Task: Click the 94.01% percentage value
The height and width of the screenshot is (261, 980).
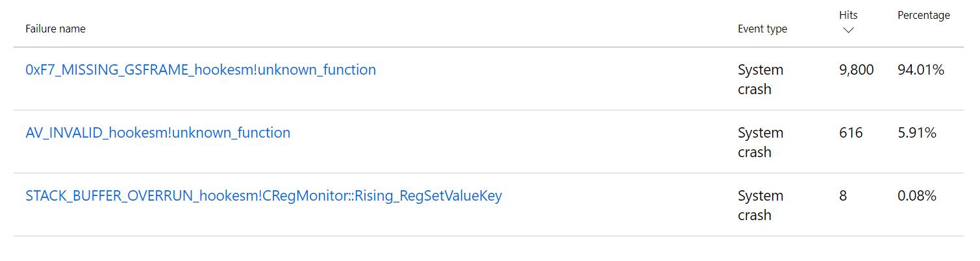Action: pyautogui.click(x=920, y=69)
